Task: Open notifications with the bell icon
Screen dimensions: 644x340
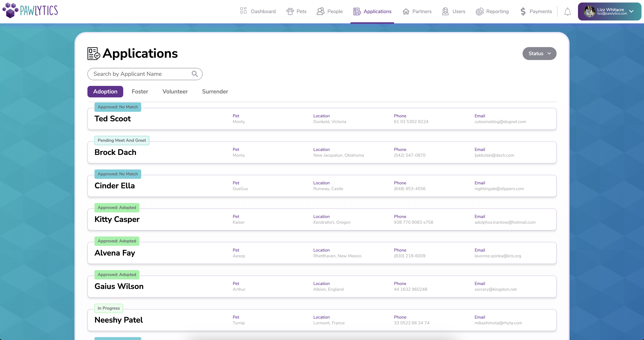Action: (568, 11)
